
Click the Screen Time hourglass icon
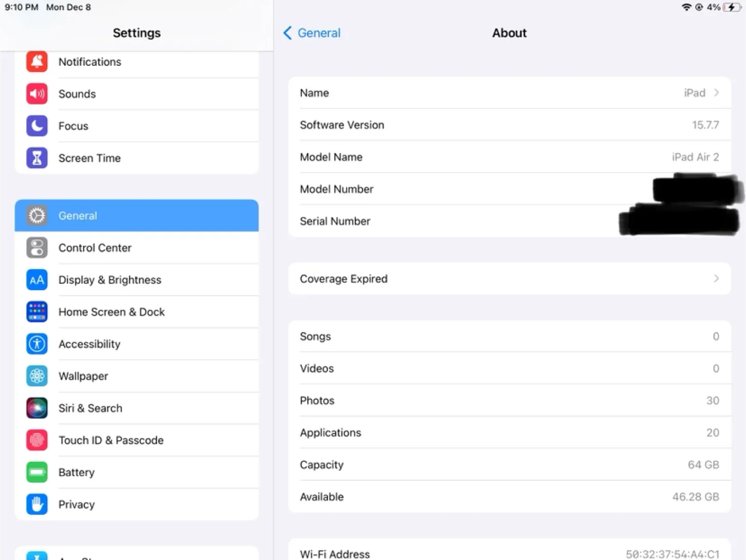[x=36, y=158]
